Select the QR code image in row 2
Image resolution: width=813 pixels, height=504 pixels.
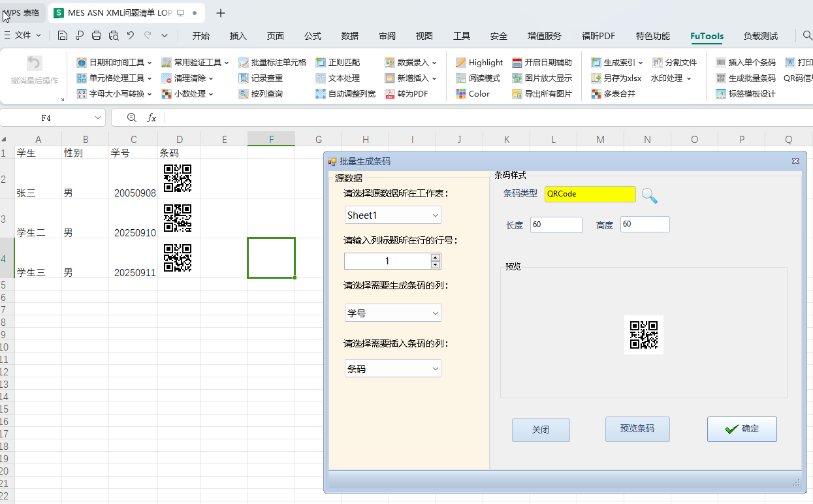[178, 178]
